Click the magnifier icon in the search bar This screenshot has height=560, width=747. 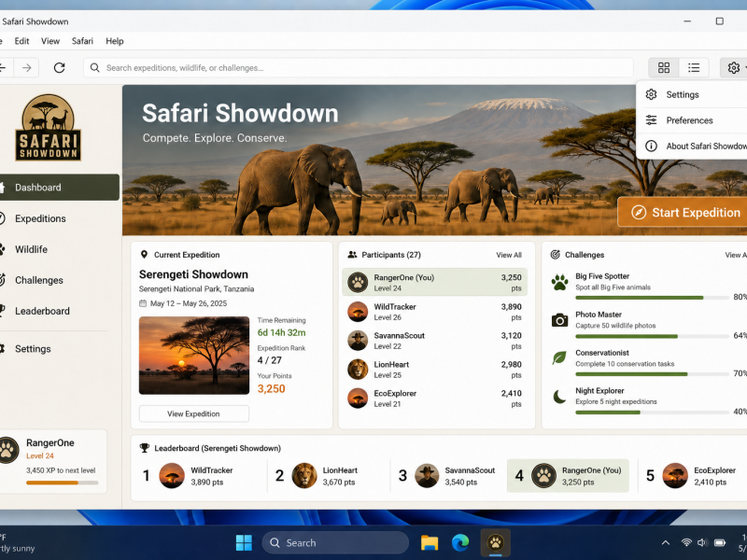pyautogui.click(x=95, y=68)
